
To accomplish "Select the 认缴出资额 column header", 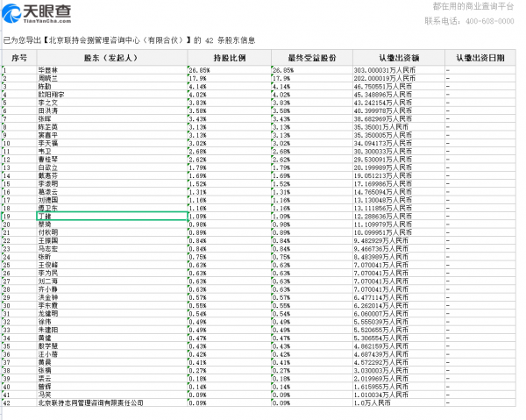I will click(399, 58).
